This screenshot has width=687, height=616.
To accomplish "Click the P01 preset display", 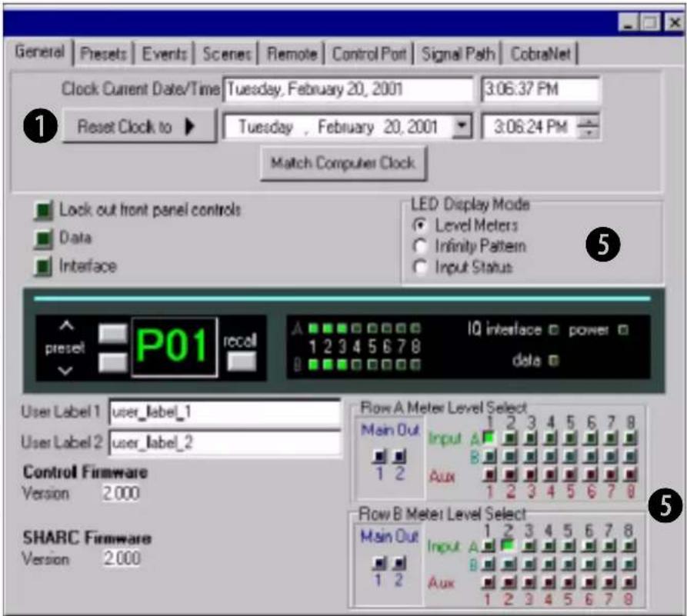I will pos(174,347).
